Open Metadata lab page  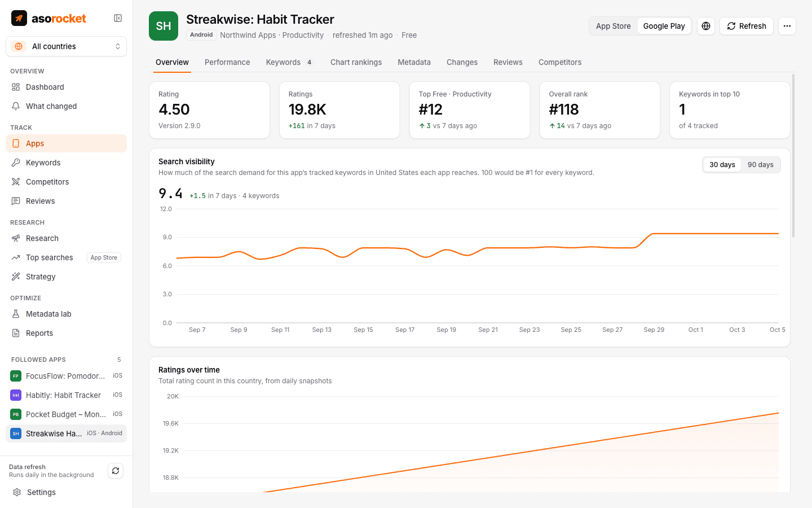tap(66, 314)
